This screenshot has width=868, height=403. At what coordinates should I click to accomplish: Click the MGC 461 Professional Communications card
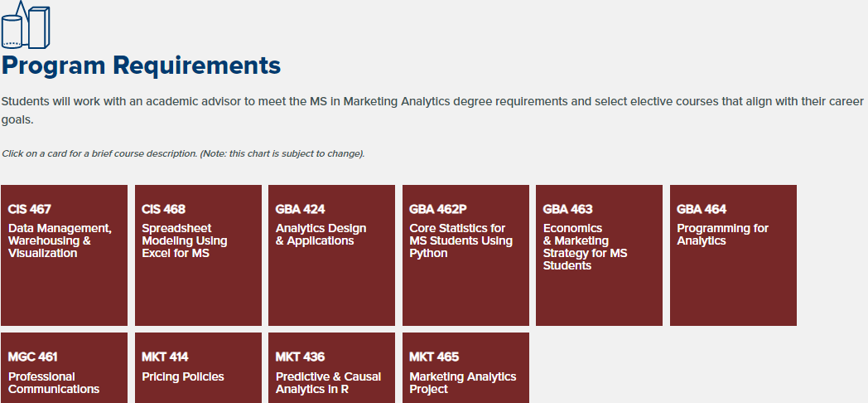65,368
